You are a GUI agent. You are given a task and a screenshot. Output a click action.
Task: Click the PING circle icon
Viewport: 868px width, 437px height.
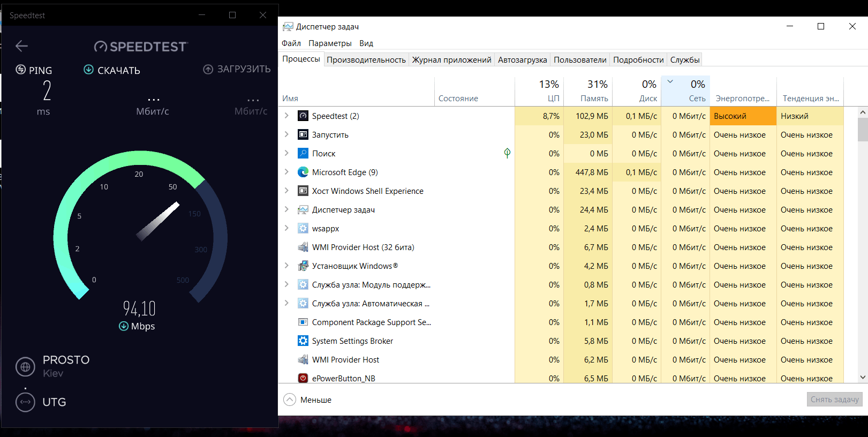[x=21, y=70]
